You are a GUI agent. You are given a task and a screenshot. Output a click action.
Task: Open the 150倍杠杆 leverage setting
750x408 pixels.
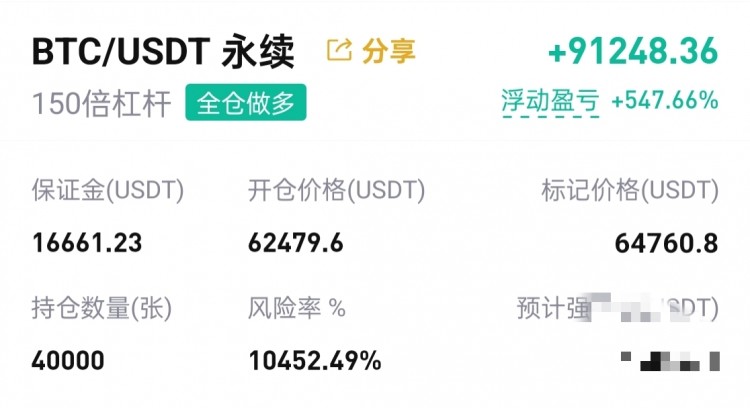point(101,103)
